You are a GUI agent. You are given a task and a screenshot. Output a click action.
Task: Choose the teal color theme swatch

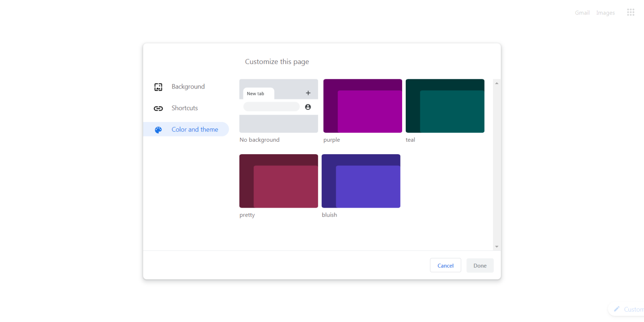click(445, 106)
